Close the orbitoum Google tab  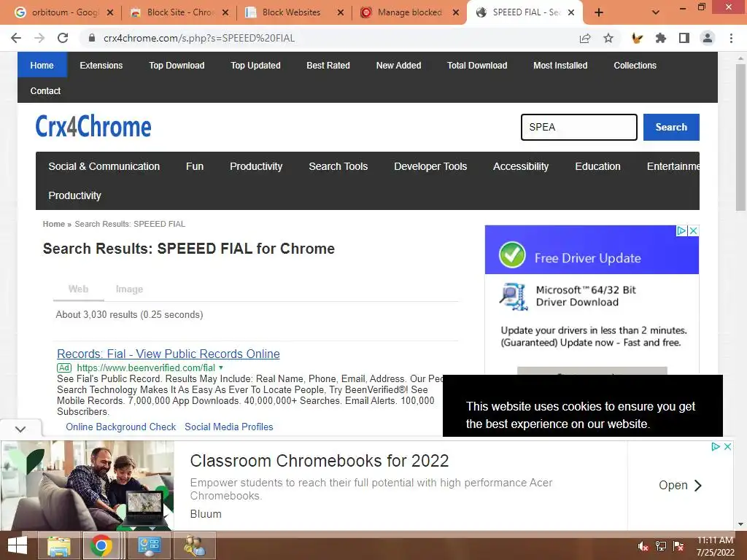point(110,12)
